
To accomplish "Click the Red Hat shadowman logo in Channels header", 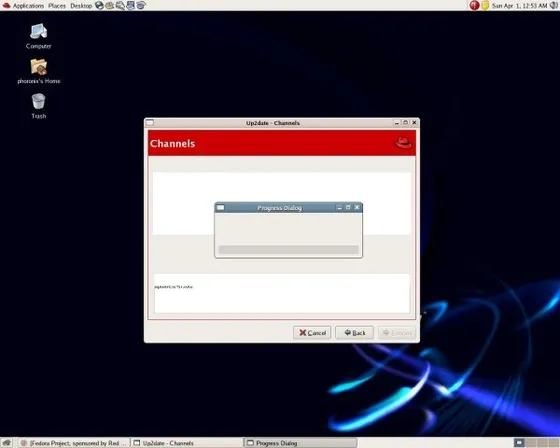I will click(x=404, y=143).
